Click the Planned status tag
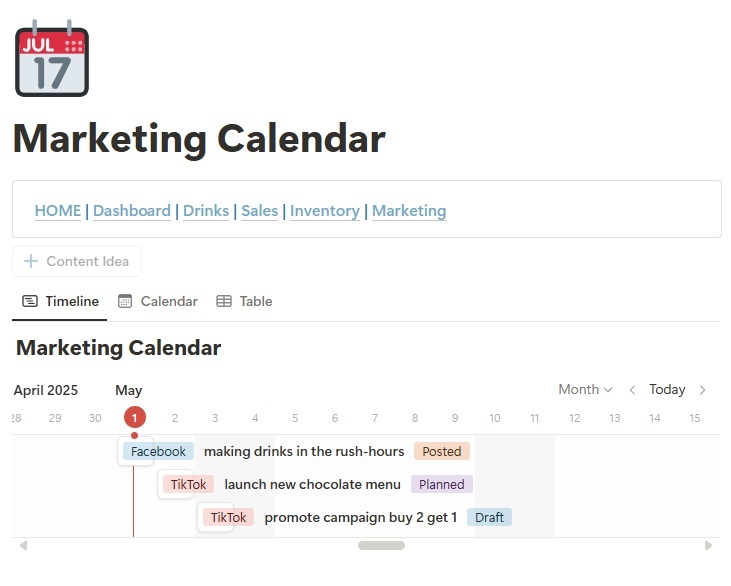The width and height of the screenshot is (731, 586). pyautogui.click(x=442, y=484)
